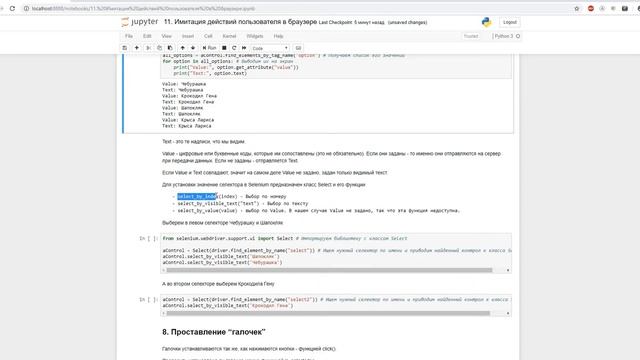The width and height of the screenshot is (640, 360).
Task: Cut selected cells with scissors icon
Action: tap(149, 48)
